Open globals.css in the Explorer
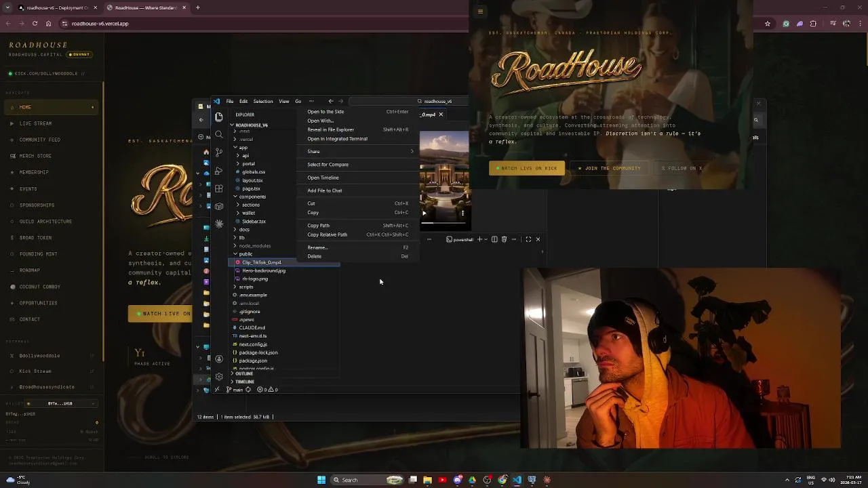868x488 pixels. [254, 172]
